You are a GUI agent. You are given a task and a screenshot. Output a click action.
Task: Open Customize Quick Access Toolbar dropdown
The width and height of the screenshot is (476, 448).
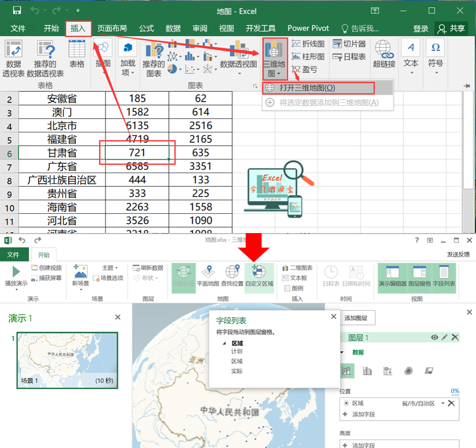tap(78, 10)
